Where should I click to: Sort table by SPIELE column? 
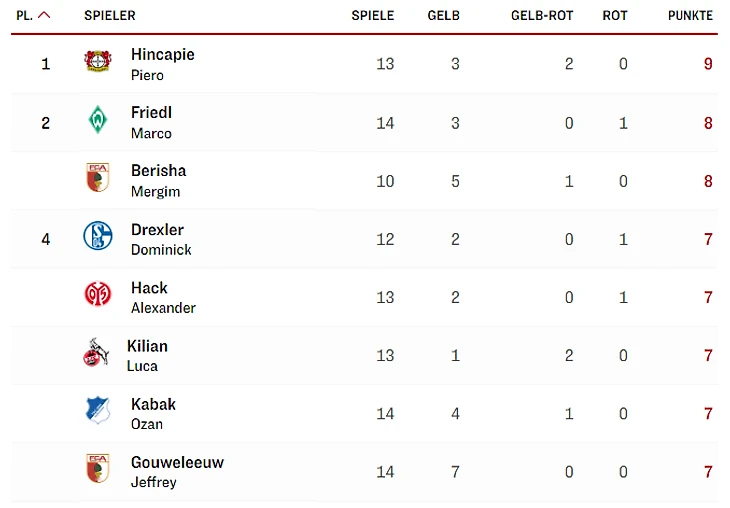[372, 16]
